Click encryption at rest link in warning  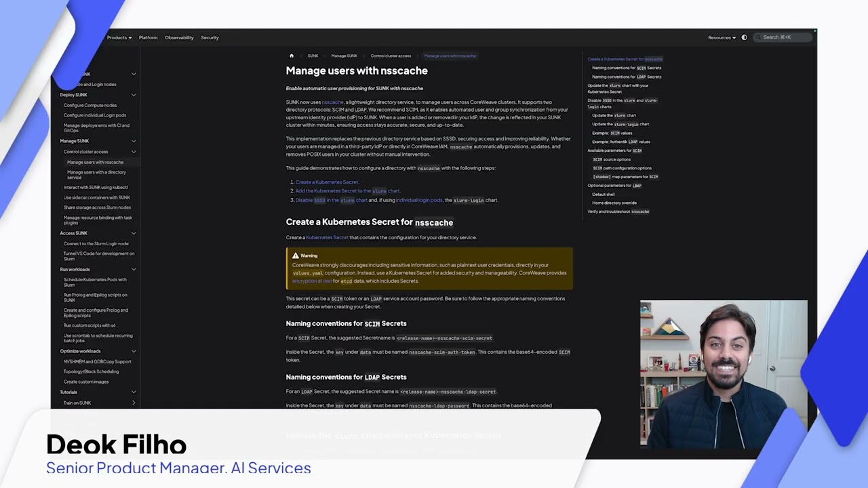(312, 281)
